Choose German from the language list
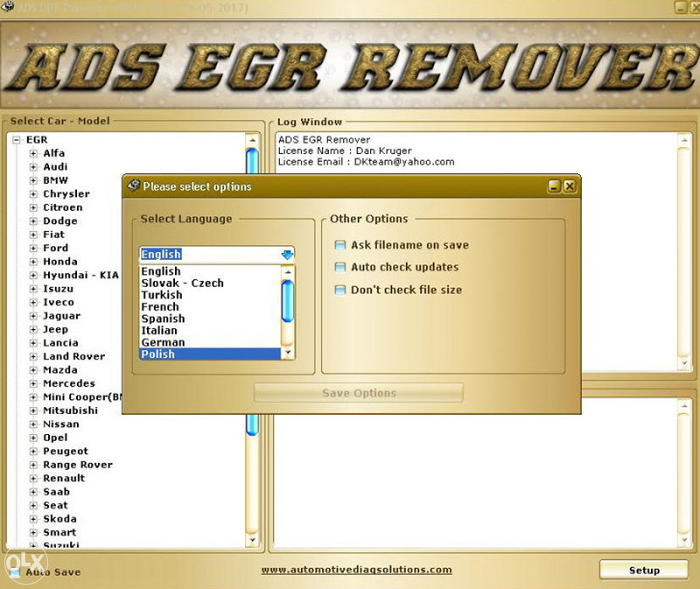 (x=163, y=342)
